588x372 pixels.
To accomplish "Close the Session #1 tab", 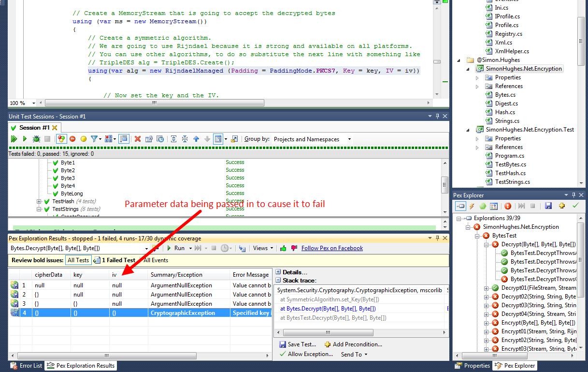I will tap(55, 128).
